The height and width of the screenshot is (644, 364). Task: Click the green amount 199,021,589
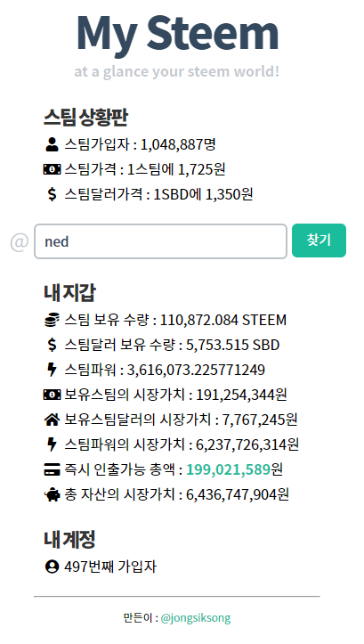coord(228,469)
